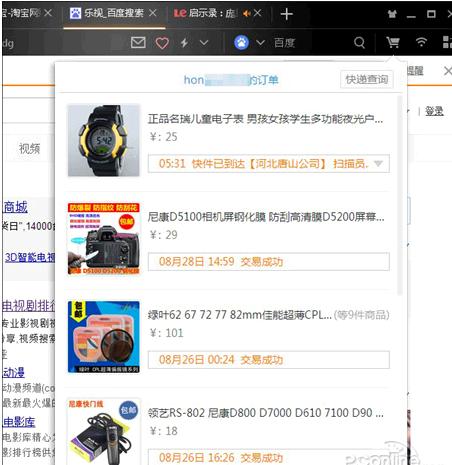Open the 电影库 link in results
This screenshot has width=452, height=465.
pyautogui.click(x=19, y=422)
